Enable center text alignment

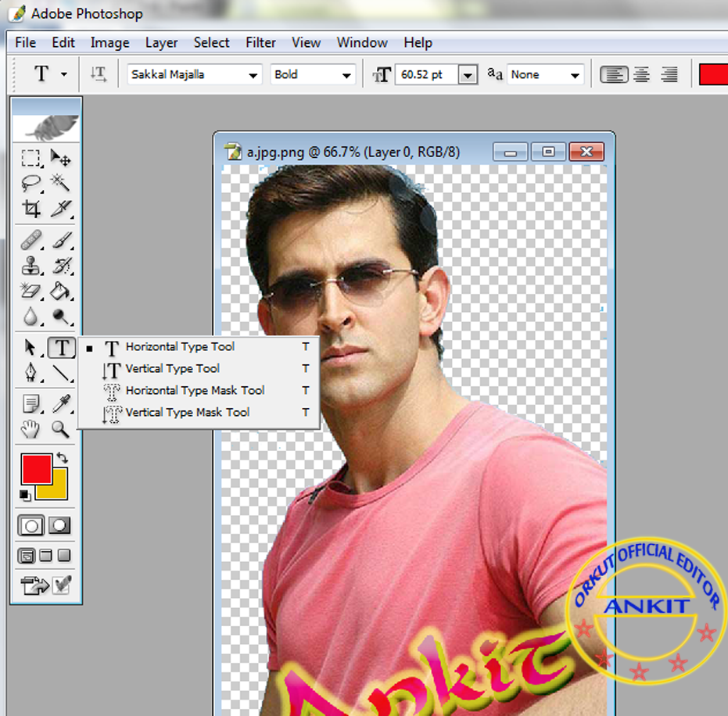(x=641, y=74)
